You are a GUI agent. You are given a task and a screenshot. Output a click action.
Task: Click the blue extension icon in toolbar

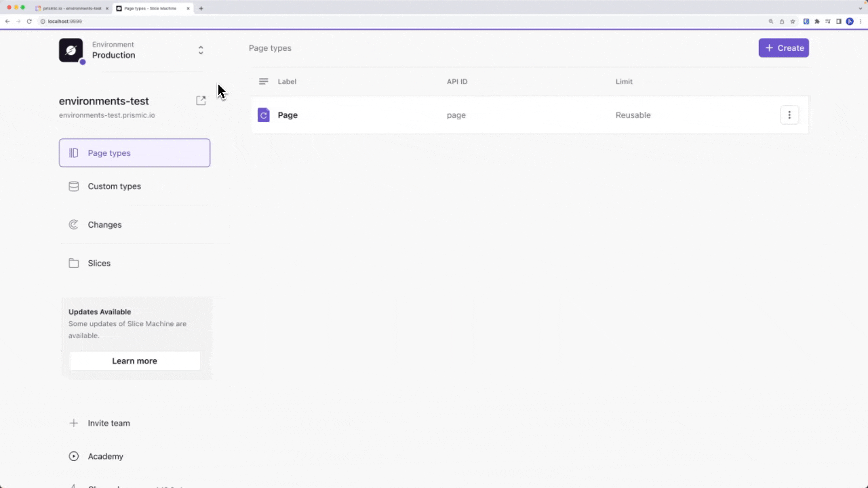806,21
